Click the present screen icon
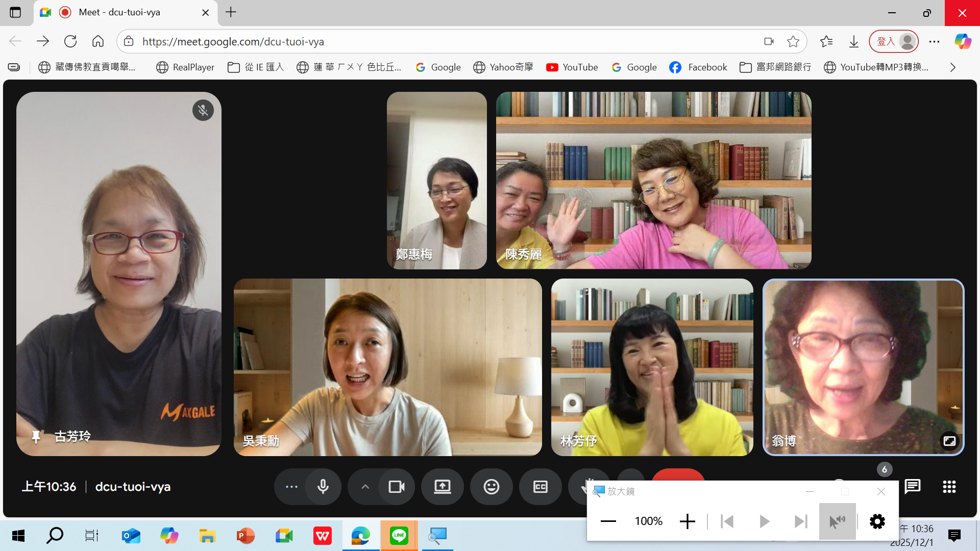The width and height of the screenshot is (980, 551). [x=442, y=487]
